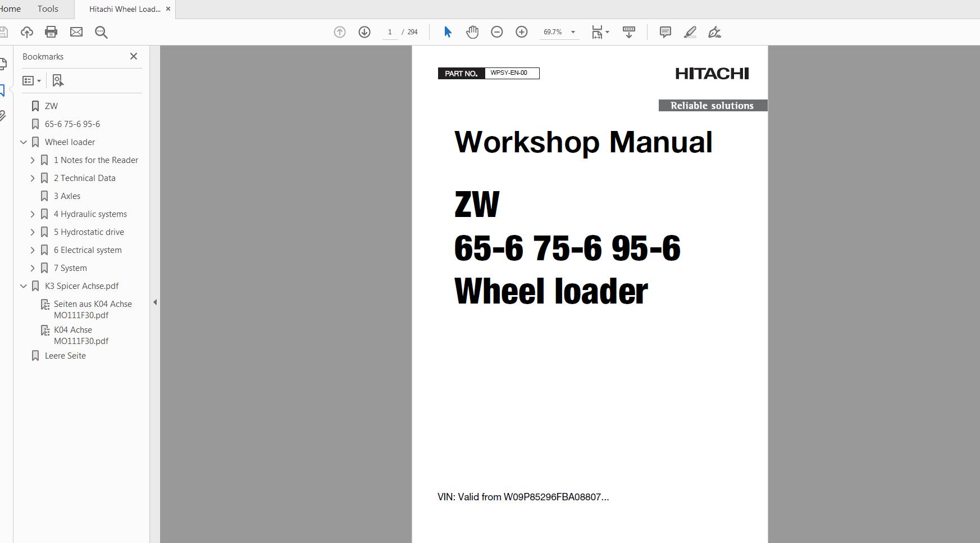This screenshot has width=980, height=543.
Task: Go to next page with down arrow
Action: pyautogui.click(x=364, y=32)
